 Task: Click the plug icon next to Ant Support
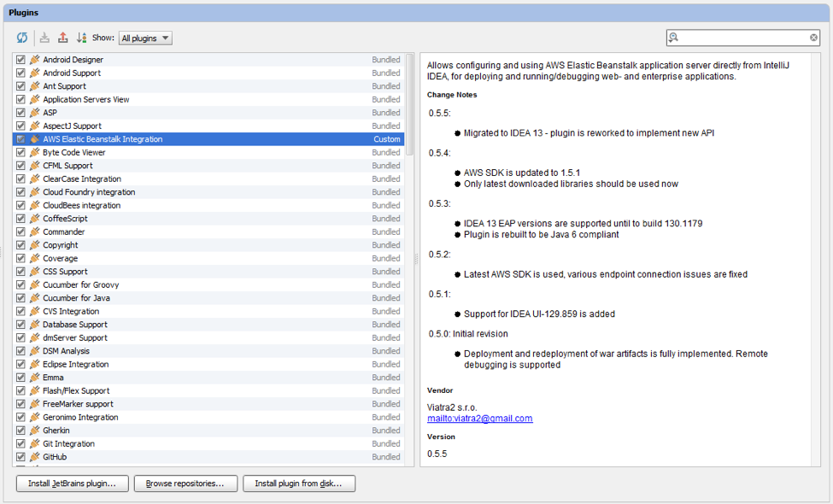(x=34, y=86)
